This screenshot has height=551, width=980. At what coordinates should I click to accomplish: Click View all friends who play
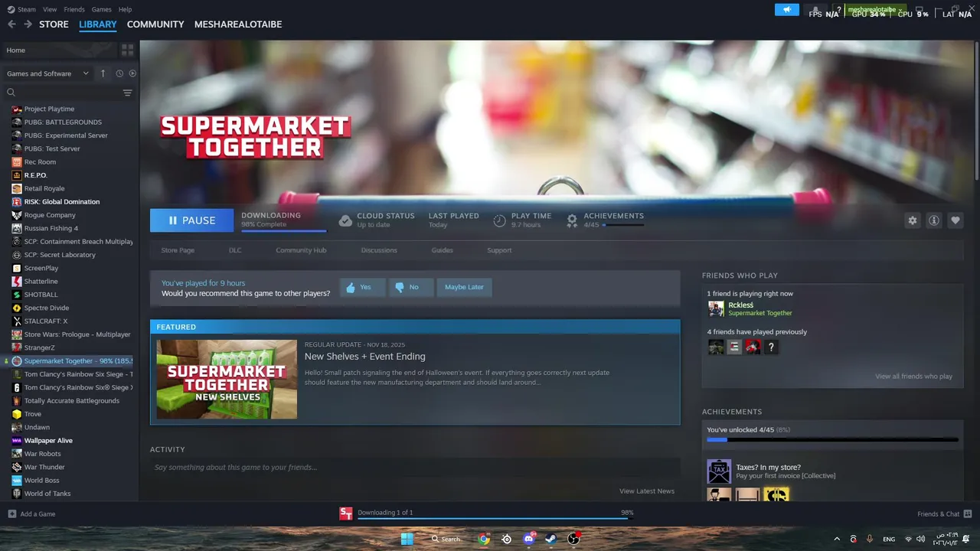tap(913, 377)
